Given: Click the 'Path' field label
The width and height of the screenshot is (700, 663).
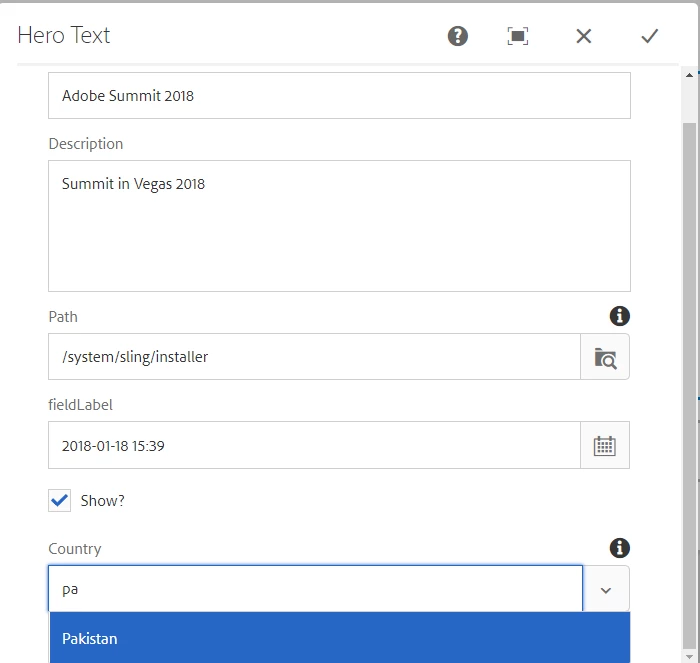Looking at the screenshot, I should click(63, 317).
